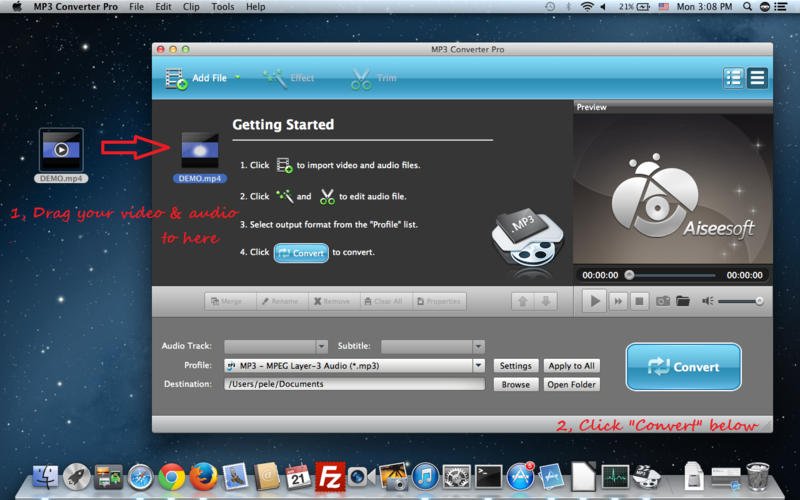The image size is (800, 500).
Task: Click the MP3 film reel graphic
Action: (x=528, y=240)
